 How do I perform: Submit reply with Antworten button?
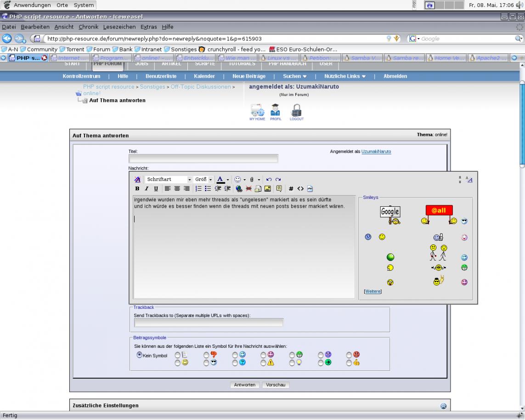click(x=244, y=385)
